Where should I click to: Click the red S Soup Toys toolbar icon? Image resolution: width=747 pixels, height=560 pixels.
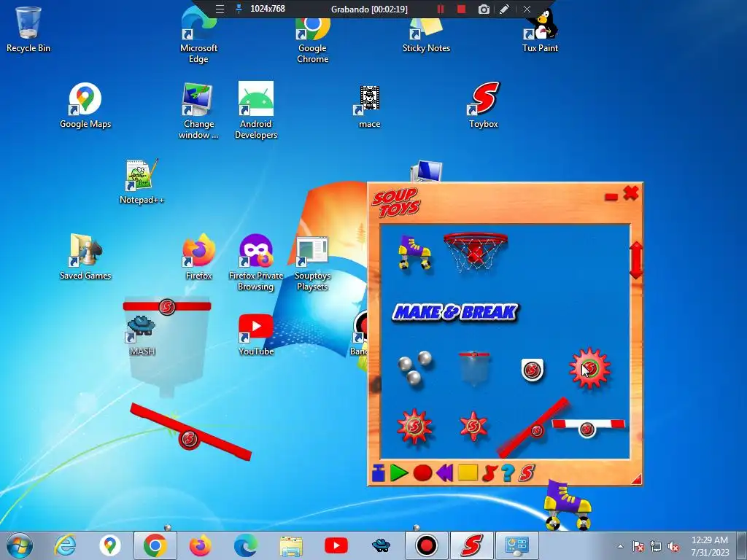tap(527, 472)
